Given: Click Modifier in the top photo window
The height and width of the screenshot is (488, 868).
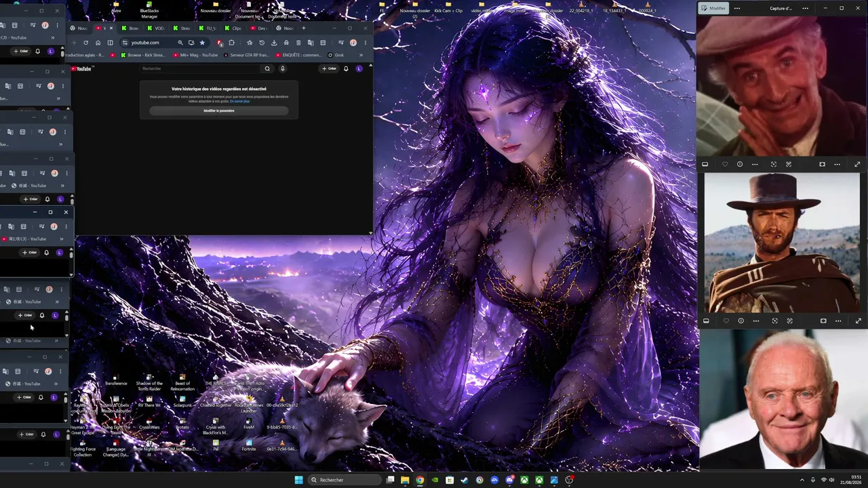Looking at the screenshot, I should 713,8.
